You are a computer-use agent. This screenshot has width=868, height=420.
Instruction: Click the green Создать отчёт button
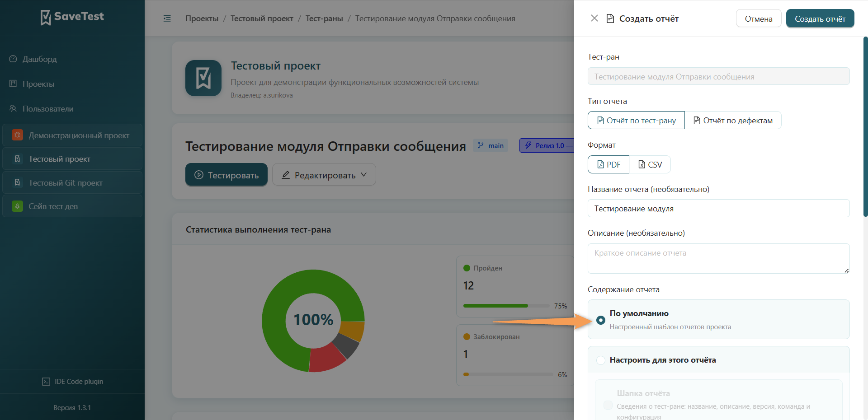820,19
